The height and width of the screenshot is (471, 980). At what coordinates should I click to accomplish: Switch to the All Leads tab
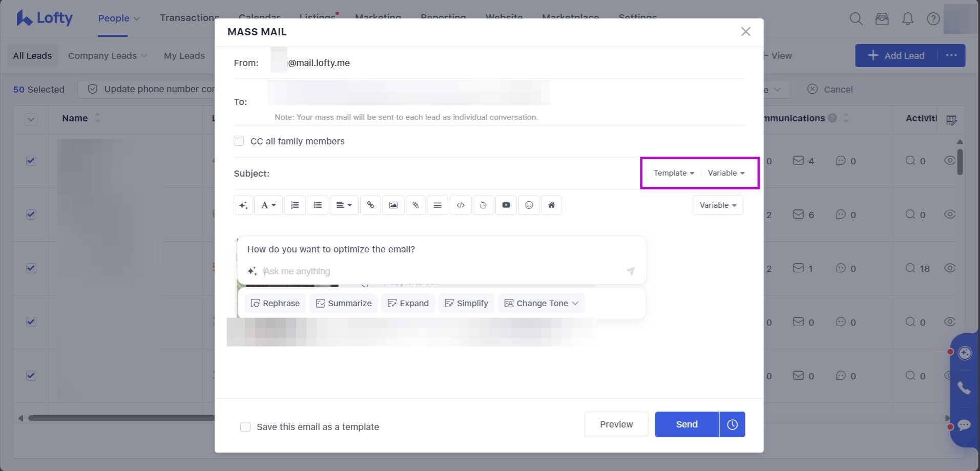32,56
